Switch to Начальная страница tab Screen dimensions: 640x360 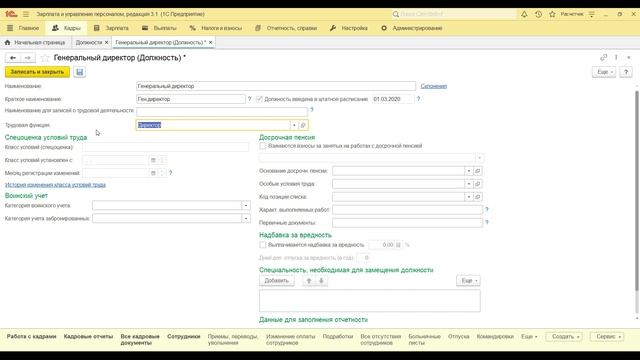(x=36, y=42)
